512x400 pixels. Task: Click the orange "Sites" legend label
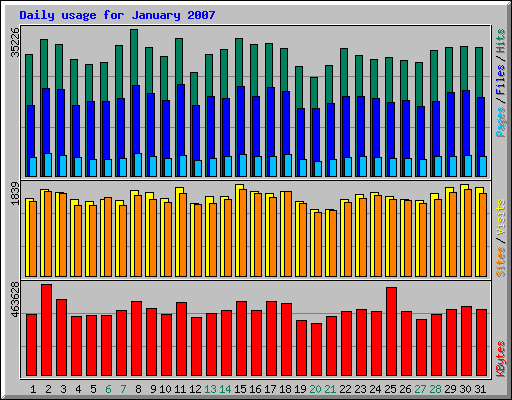501,262
